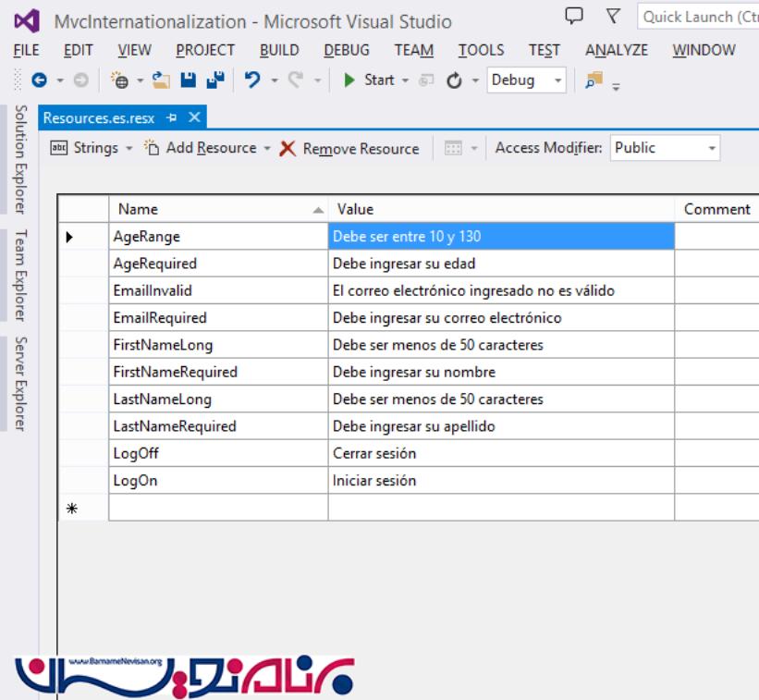
Task: Open the Solution Explorer side tab
Action: click(x=18, y=159)
